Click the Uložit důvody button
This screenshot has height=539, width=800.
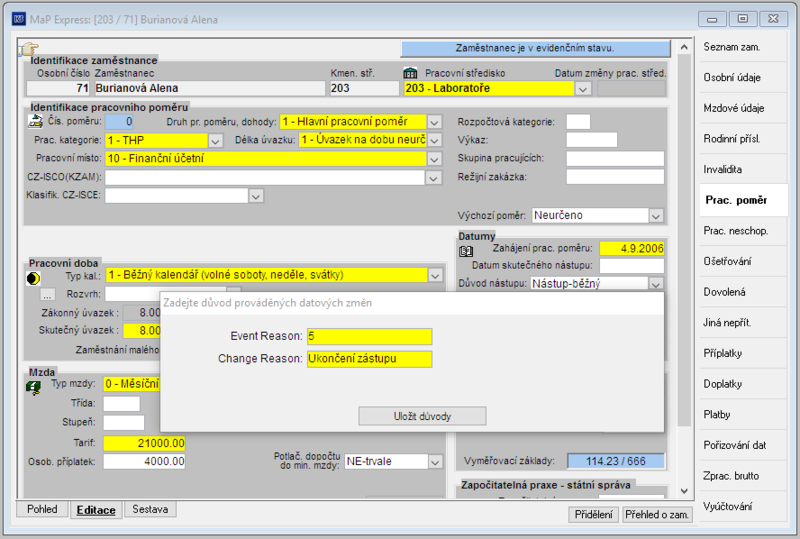coord(422,416)
